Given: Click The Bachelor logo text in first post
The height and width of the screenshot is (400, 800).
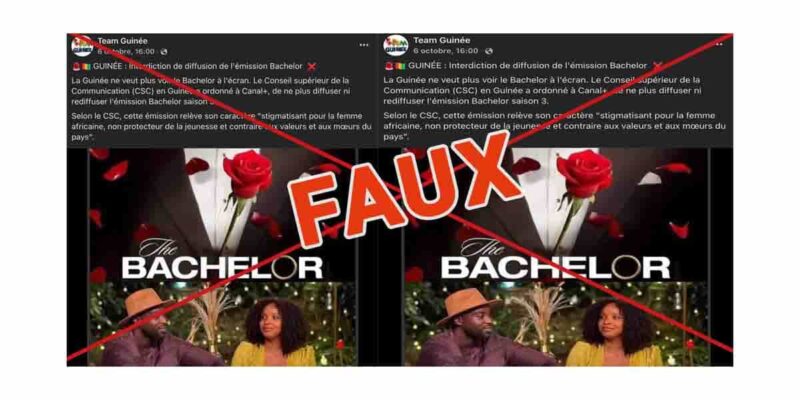Looking at the screenshot, I should (222, 260).
